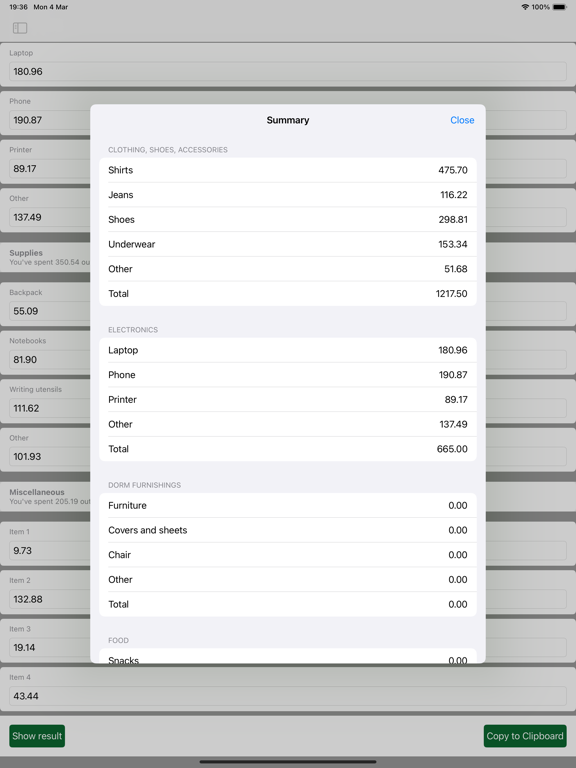The image size is (576, 768).
Task: Select the Notebooks field showing 81.90
Action: pyautogui.click(x=49, y=360)
